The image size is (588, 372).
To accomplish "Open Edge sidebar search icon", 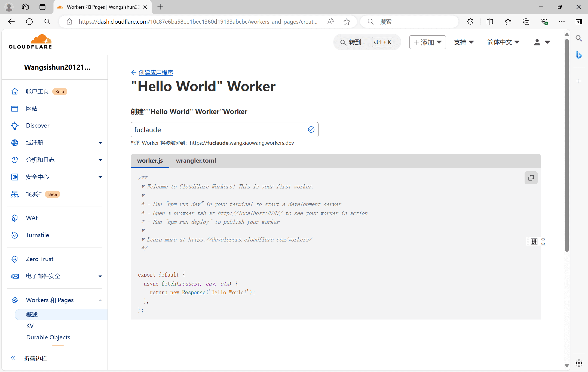I will coord(579,38).
